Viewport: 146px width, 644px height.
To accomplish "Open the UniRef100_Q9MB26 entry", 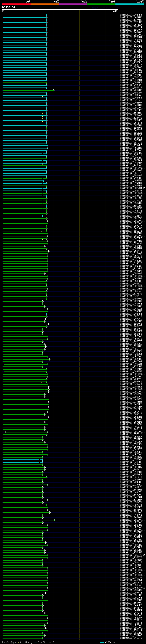I will [131, 85].
